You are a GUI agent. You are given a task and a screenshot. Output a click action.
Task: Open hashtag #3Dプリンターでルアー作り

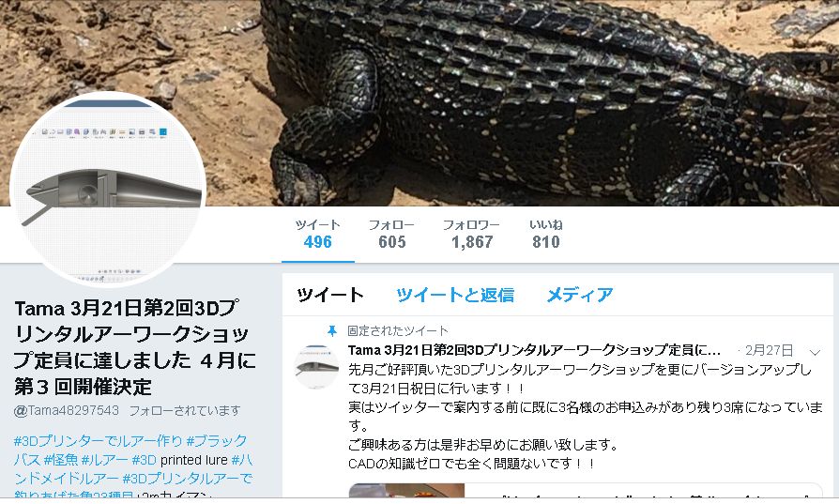[x=98, y=441]
